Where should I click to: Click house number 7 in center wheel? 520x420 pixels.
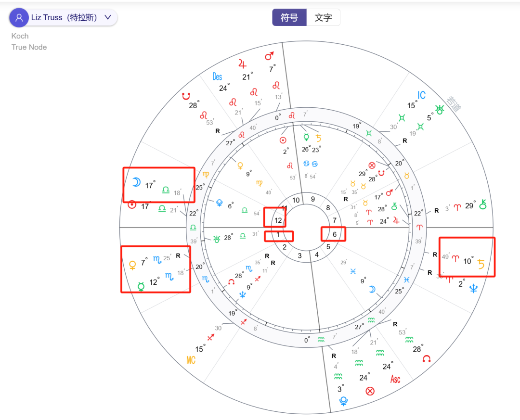[x=335, y=220]
